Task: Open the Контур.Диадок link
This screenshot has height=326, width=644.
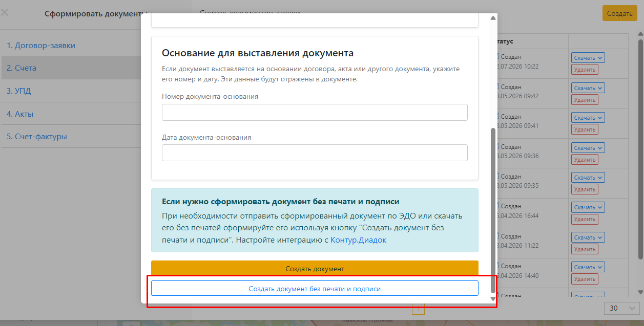Action: pos(359,240)
